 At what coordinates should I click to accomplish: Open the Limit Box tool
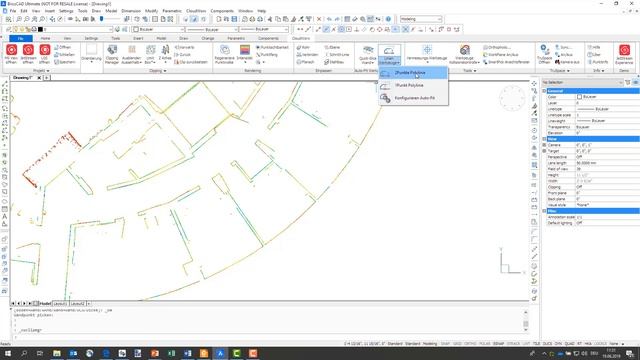(150, 54)
